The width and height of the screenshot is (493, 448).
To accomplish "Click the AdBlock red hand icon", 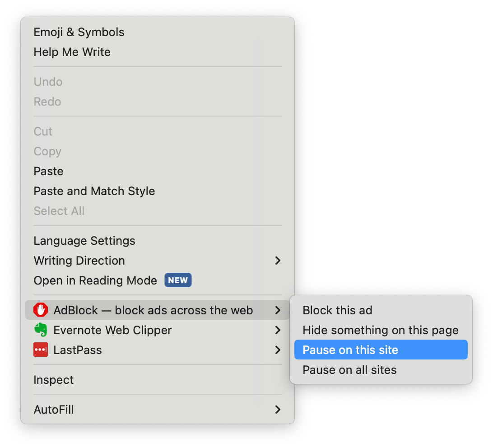I will tap(41, 310).
